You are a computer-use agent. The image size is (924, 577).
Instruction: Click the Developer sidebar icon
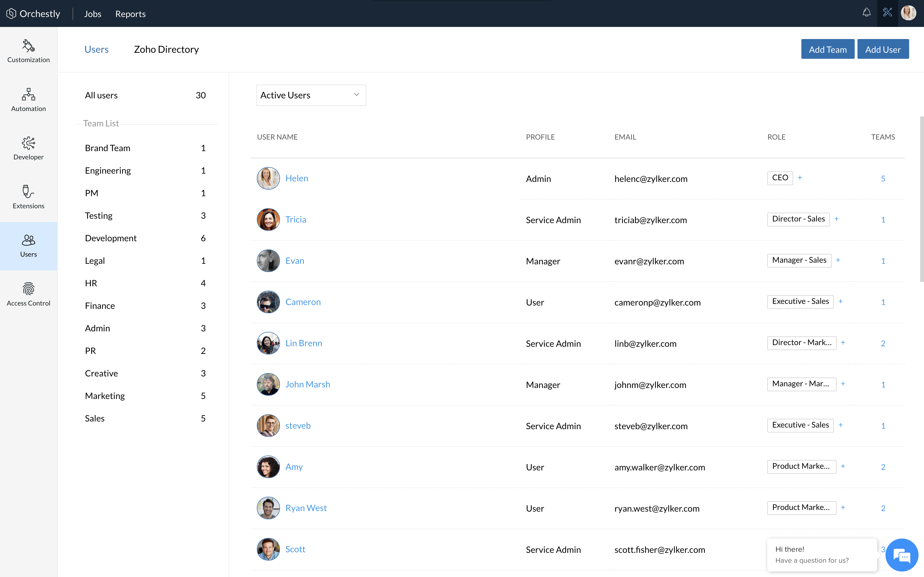coord(28,148)
